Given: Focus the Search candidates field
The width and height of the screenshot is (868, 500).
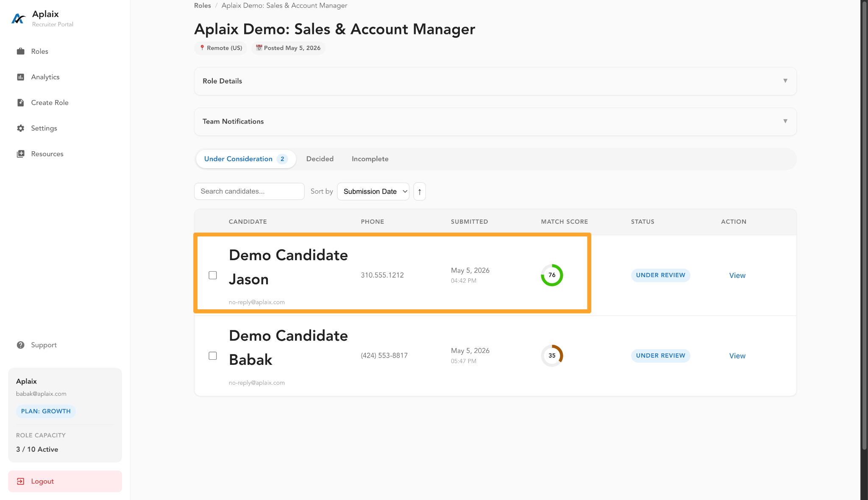Looking at the screenshot, I should pos(249,192).
